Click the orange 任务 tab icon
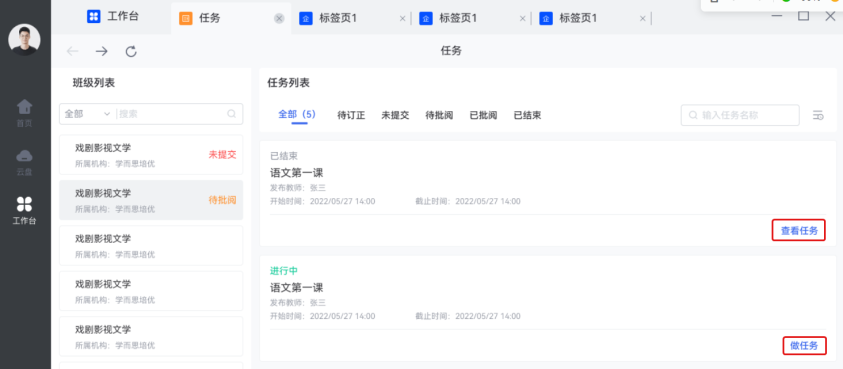 [185, 19]
